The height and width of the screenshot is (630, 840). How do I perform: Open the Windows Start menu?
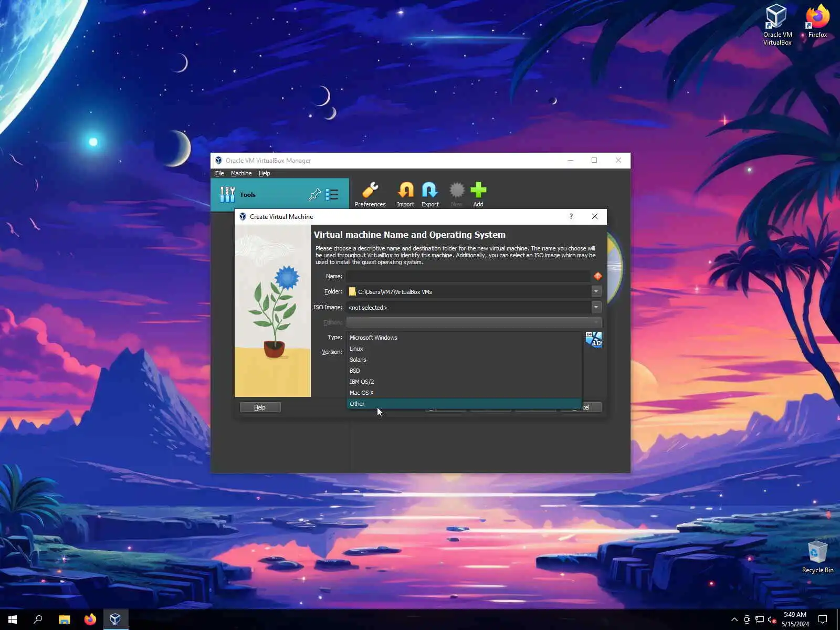13,619
